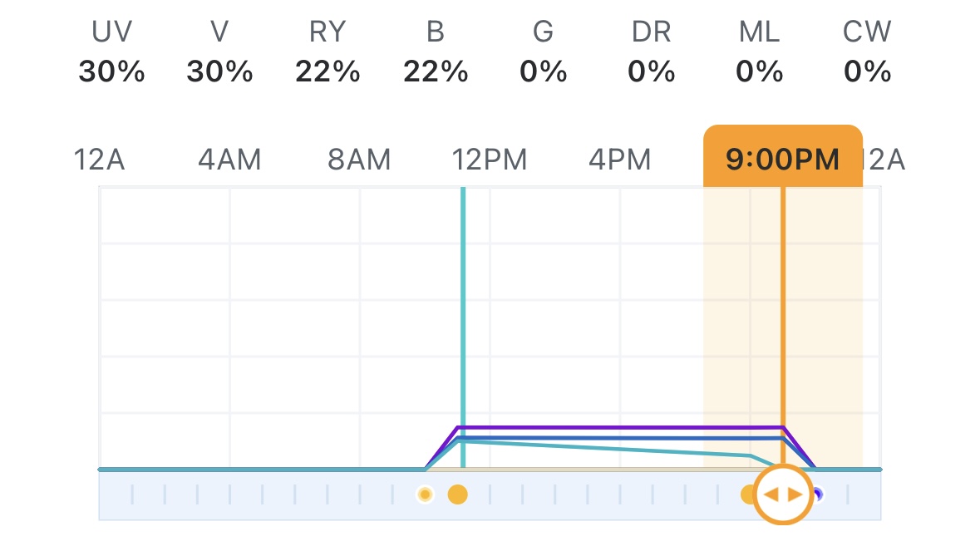Jump to 12PM on the time axis
The image size is (980, 551).
[490, 159]
